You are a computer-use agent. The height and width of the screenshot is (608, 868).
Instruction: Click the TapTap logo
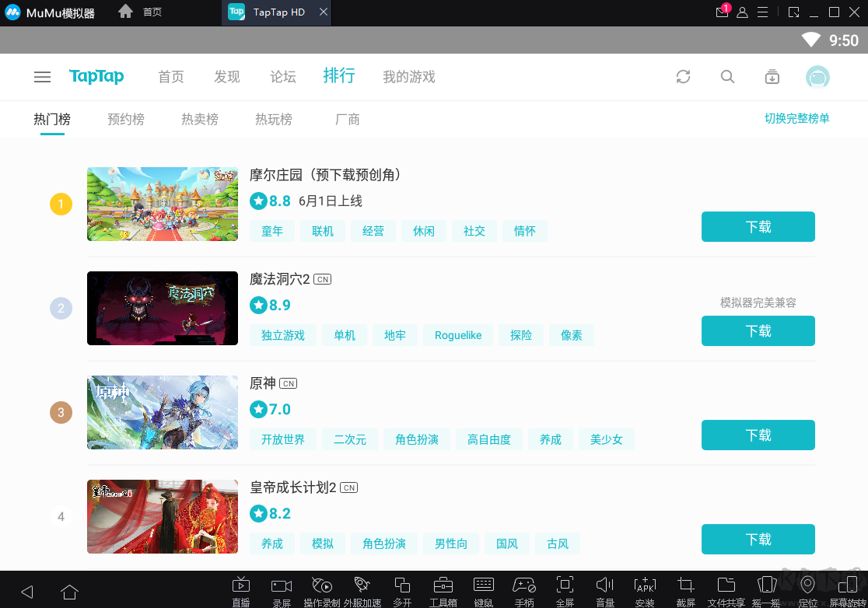click(96, 76)
